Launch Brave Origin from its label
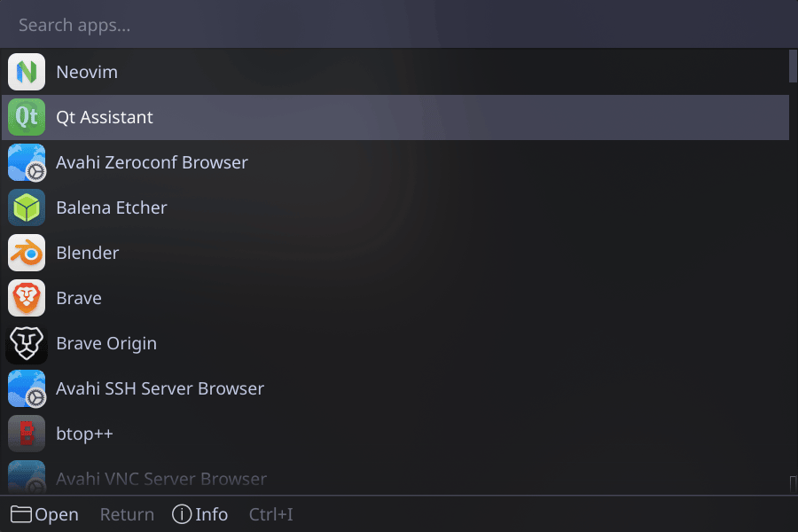 [x=106, y=344]
